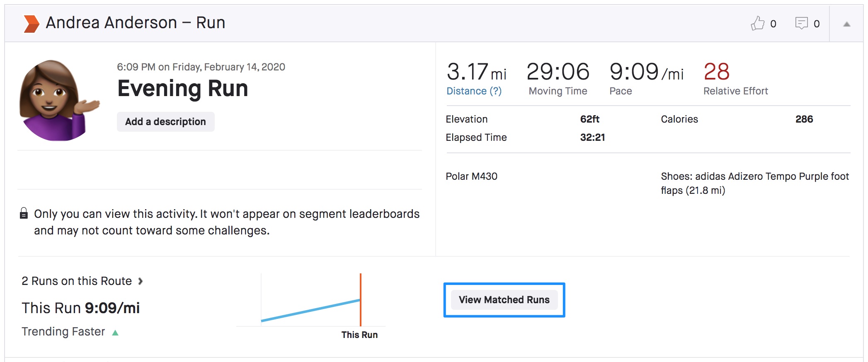Click the Andrea Anderson – Run header title
The height and width of the screenshot is (362, 868).
(x=135, y=23)
